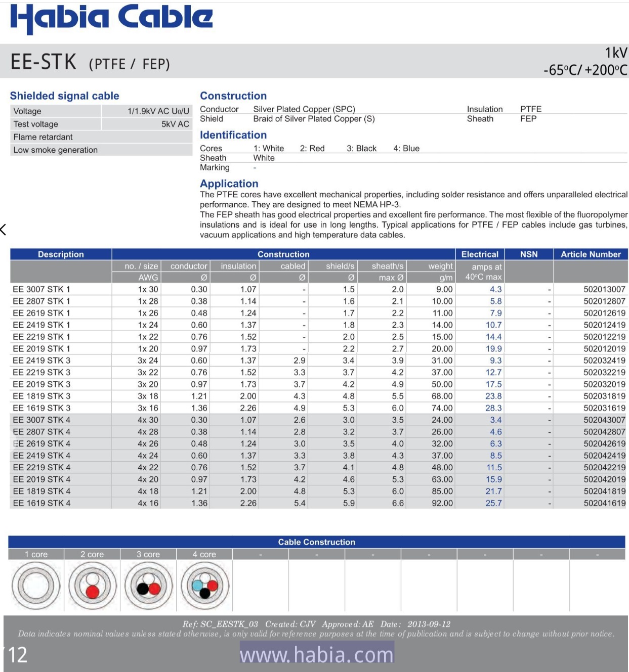
Task: Click the NSN column header
Action: [529, 254]
